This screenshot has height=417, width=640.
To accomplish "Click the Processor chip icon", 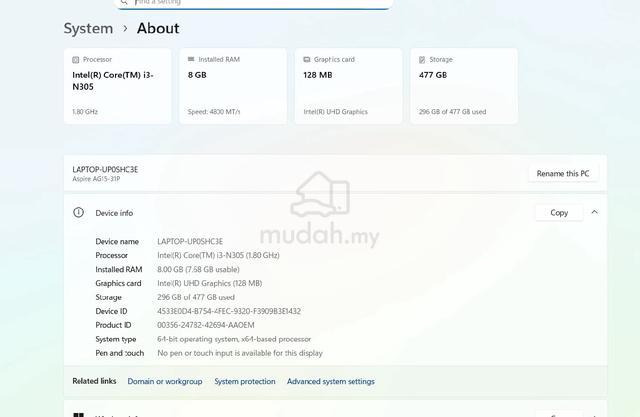I will (76, 60).
